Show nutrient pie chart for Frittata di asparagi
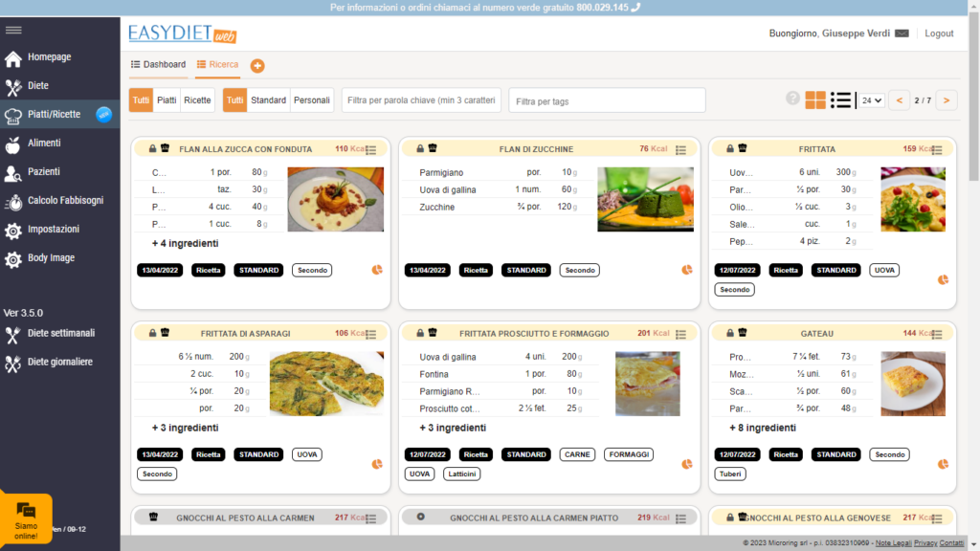The width and height of the screenshot is (980, 551). (x=377, y=464)
